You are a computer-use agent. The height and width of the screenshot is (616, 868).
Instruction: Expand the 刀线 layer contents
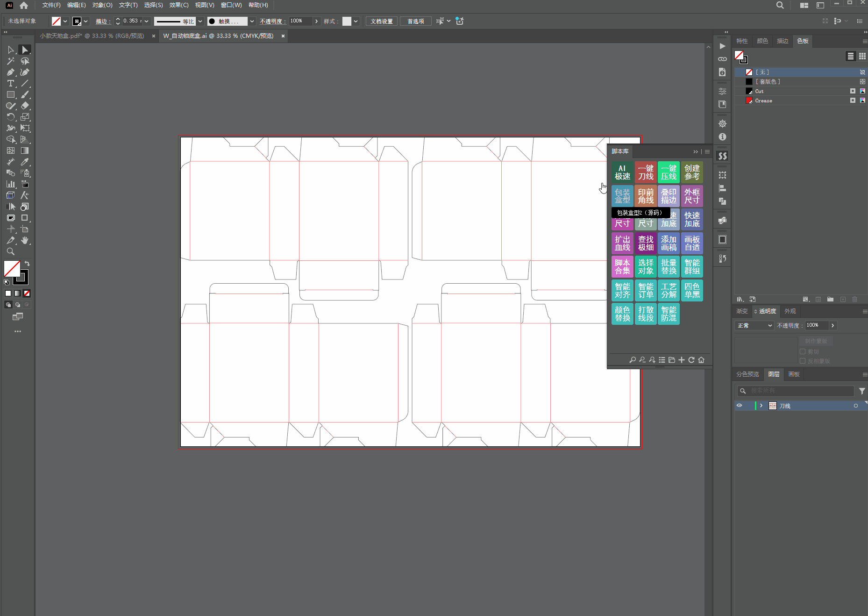[761, 406]
